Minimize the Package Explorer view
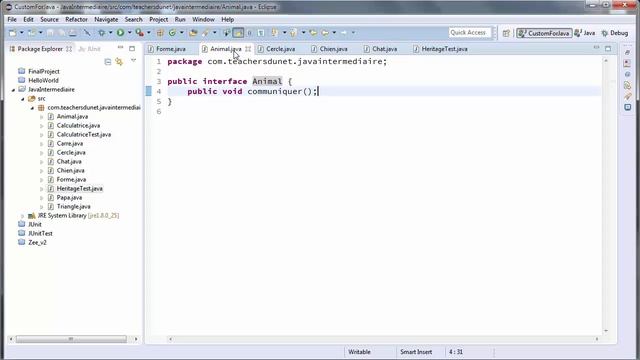This screenshot has height=360, width=640. [120, 48]
